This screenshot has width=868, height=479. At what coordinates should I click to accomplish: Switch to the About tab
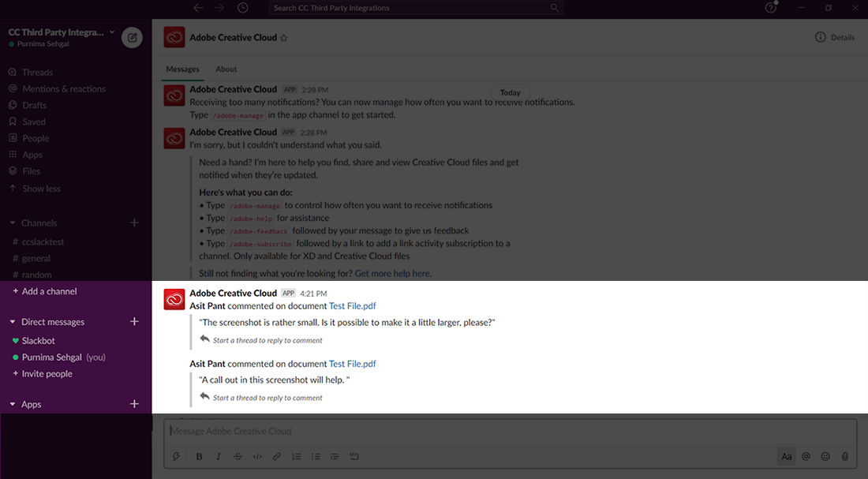tap(226, 69)
